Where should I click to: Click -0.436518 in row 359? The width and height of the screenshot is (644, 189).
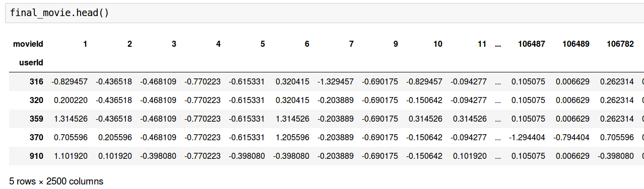point(114,119)
